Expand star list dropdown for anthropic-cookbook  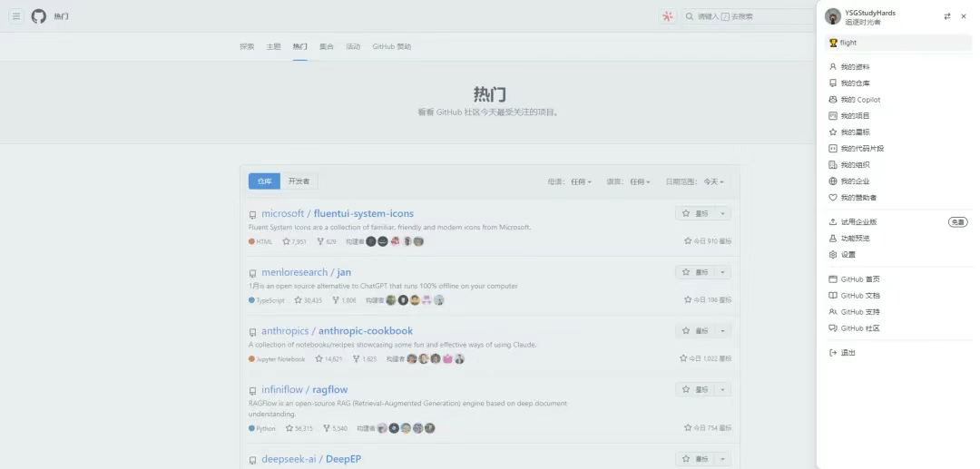click(722, 331)
